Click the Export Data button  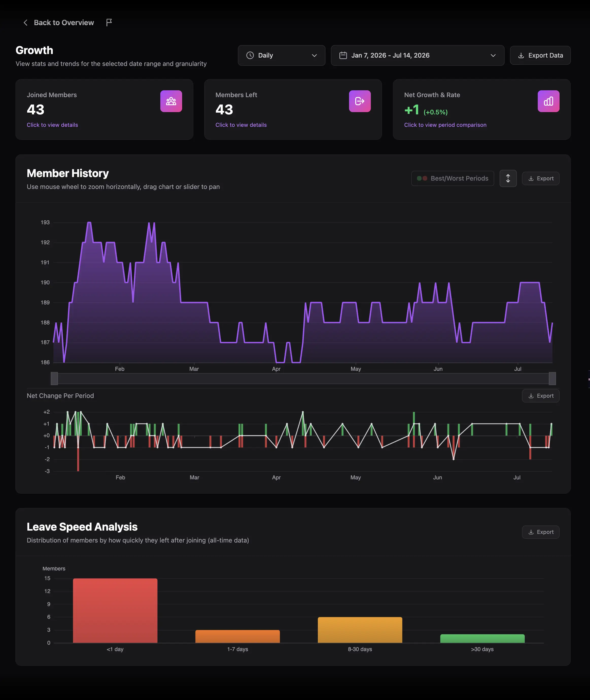540,55
